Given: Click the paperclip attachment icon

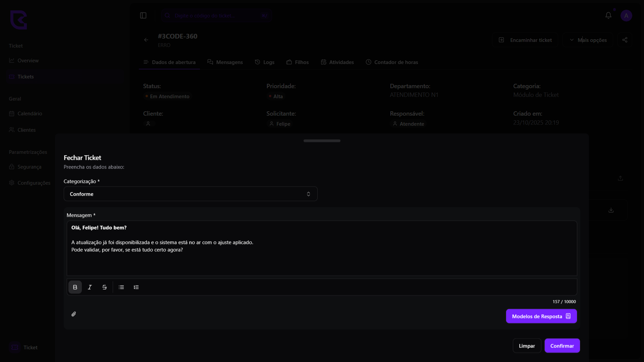Looking at the screenshot, I should pyautogui.click(x=74, y=314).
